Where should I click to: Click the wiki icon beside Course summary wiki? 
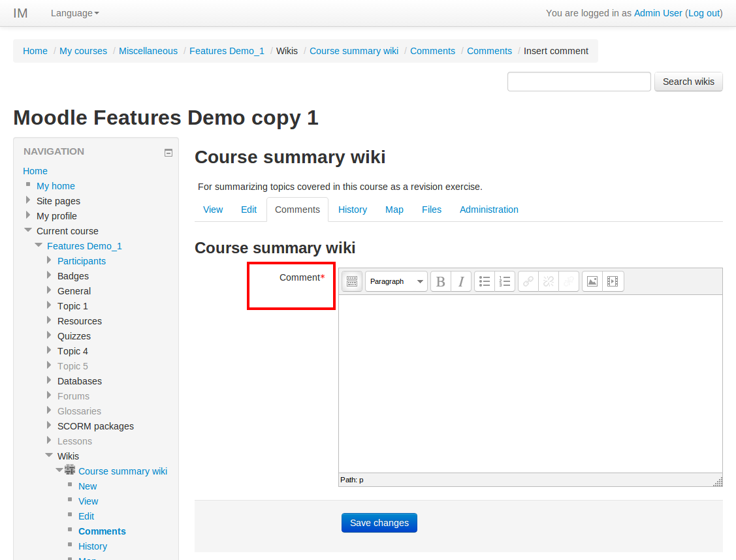tap(70, 469)
